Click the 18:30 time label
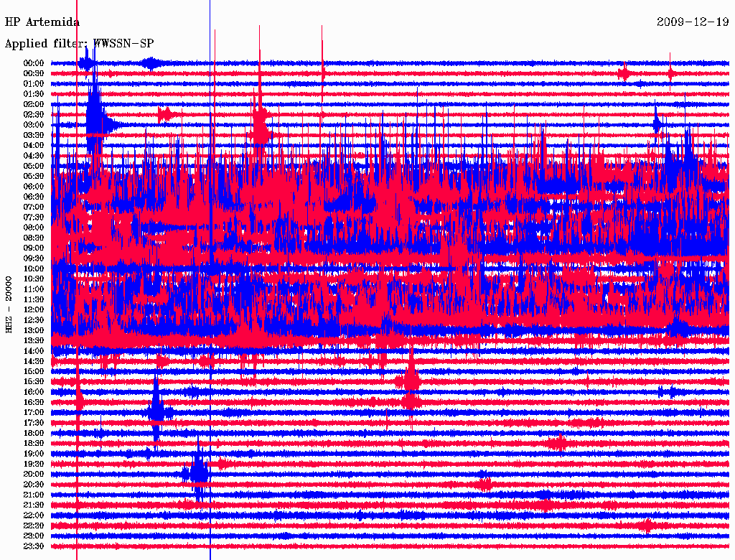The width and height of the screenshot is (735, 560). [34, 443]
